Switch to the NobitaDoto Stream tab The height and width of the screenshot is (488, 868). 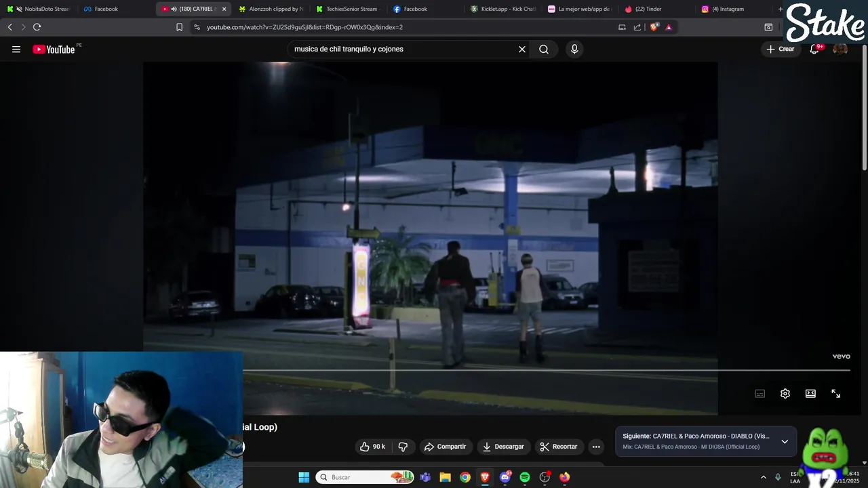coord(39,9)
